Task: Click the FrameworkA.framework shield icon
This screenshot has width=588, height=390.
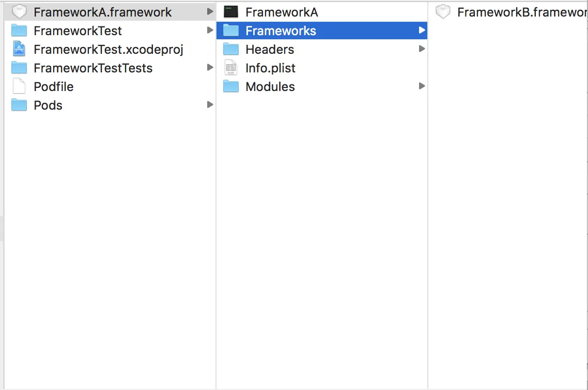Action: pos(19,12)
